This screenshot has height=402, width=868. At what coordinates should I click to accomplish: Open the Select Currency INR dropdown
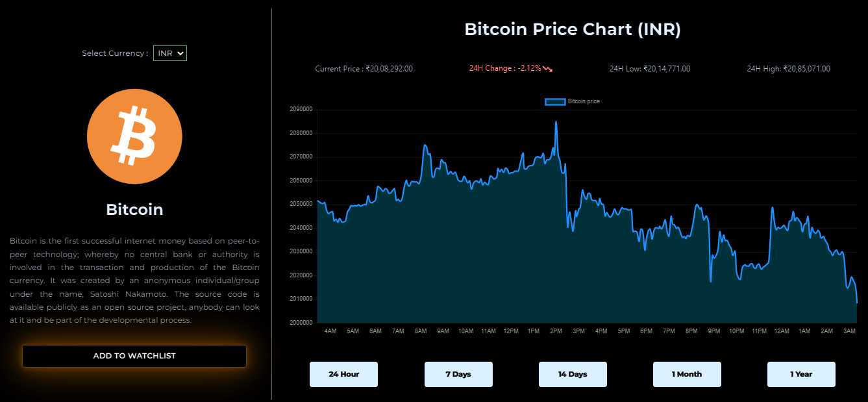169,53
